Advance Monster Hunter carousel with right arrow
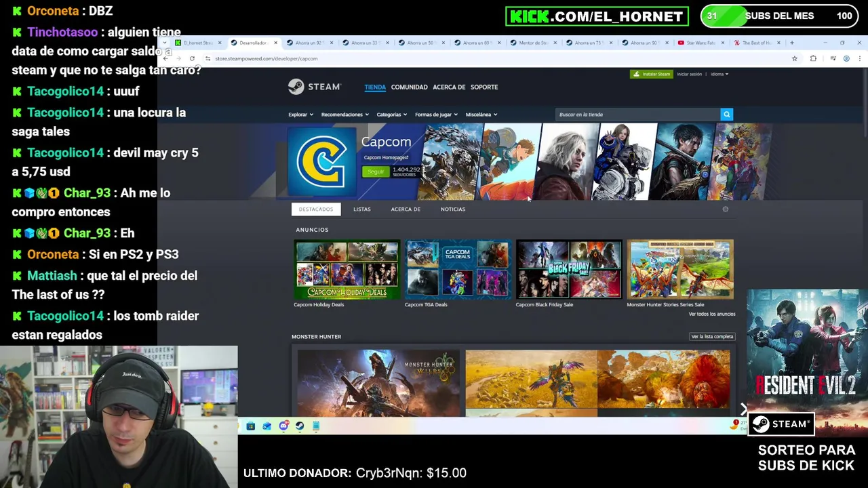 click(x=744, y=409)
